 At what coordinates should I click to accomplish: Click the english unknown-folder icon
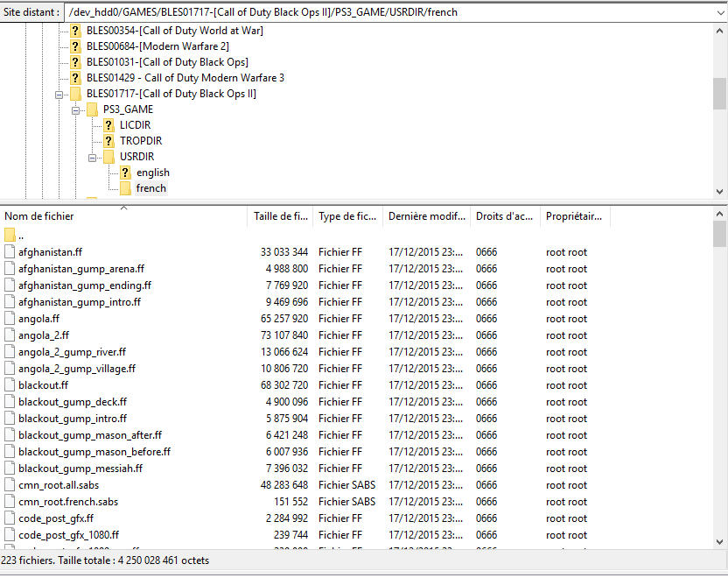coord(125,173)
